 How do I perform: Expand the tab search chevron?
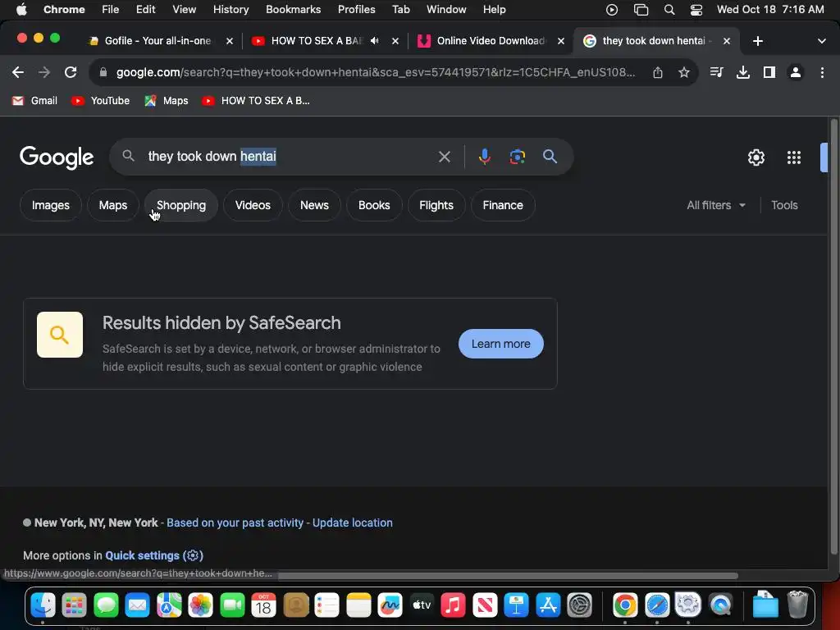821,41
